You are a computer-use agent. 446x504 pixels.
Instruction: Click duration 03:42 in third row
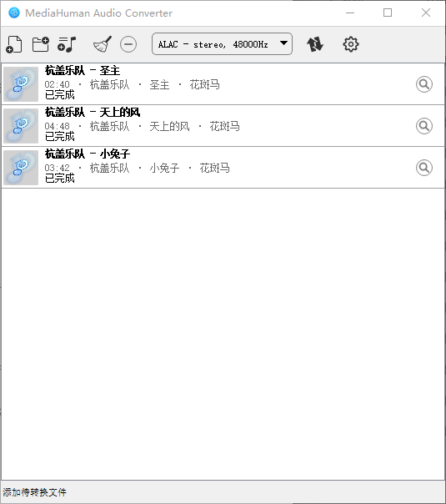[x=58, y=168]
